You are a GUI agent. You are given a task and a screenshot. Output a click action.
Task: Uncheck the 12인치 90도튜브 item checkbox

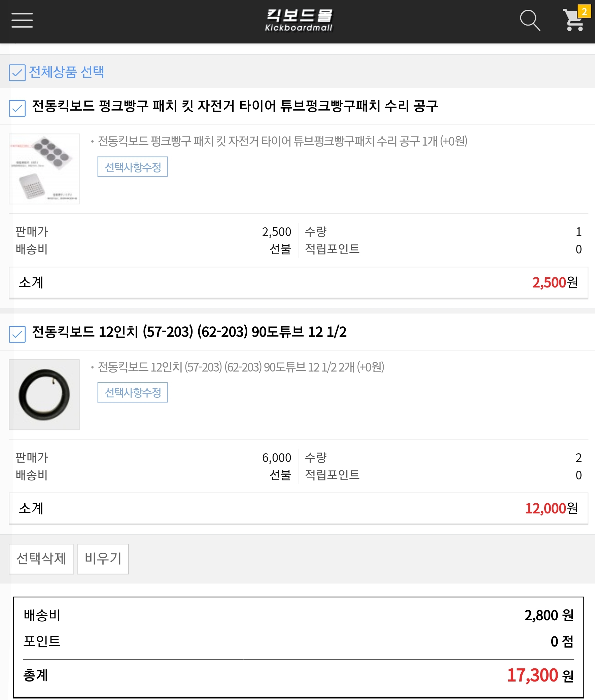(17, 334)
